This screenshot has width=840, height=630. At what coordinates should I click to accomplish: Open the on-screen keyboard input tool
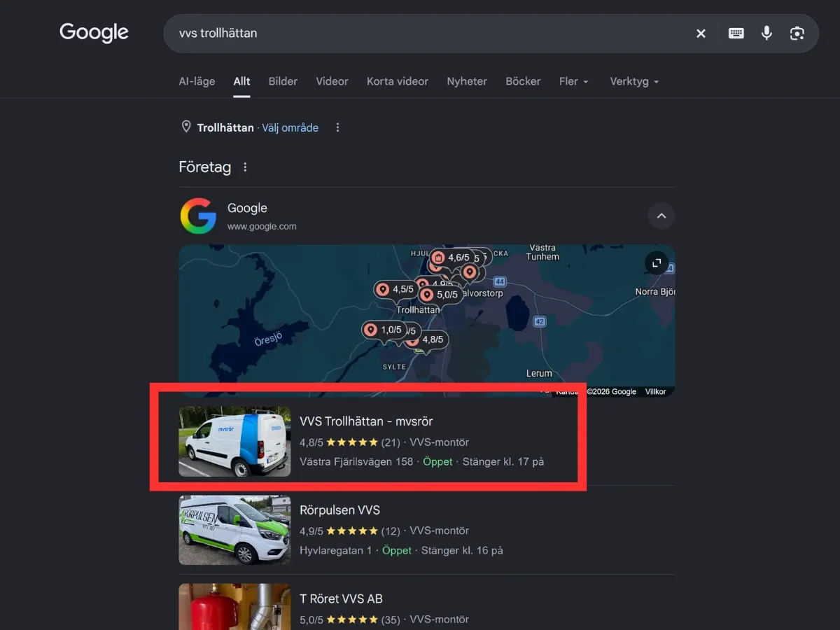click(x=736, y=33)
